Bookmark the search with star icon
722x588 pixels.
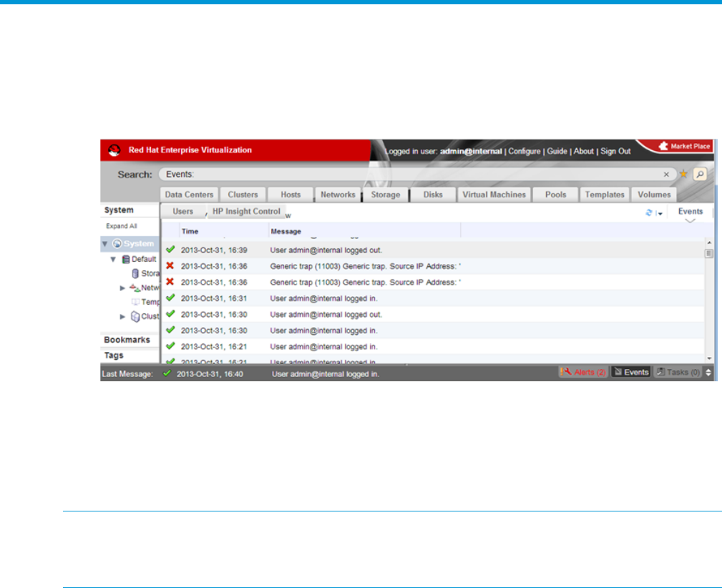point(683,174)
